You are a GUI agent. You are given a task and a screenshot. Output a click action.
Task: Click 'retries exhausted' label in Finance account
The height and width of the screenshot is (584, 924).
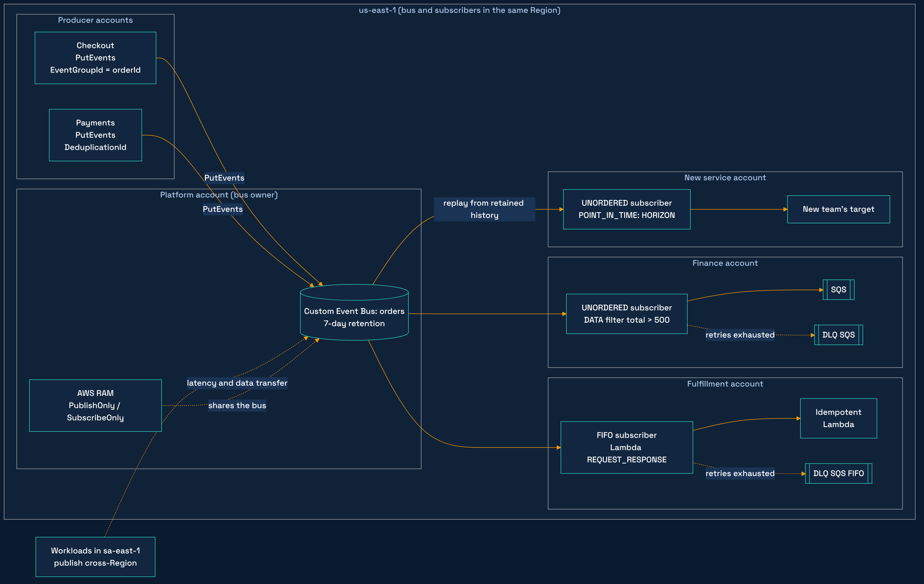[x=740, y=335]
